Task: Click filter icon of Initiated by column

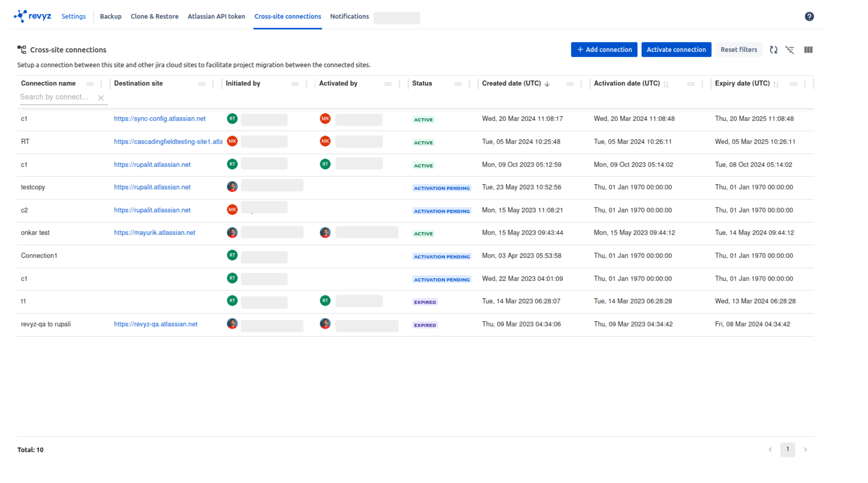Action: click(295, 84)
